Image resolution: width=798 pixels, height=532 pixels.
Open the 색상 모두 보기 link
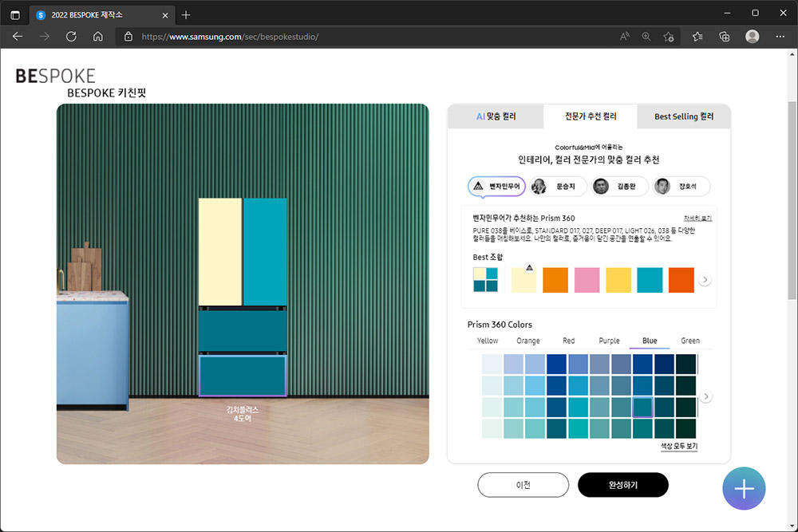(x=679, y=446)
